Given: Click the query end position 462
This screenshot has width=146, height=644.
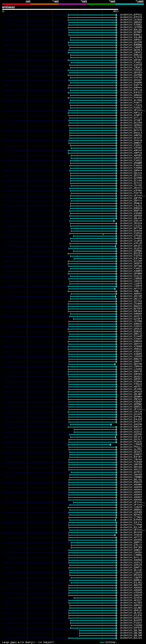Looking at the screenshot, I should (x=115, y=11).
